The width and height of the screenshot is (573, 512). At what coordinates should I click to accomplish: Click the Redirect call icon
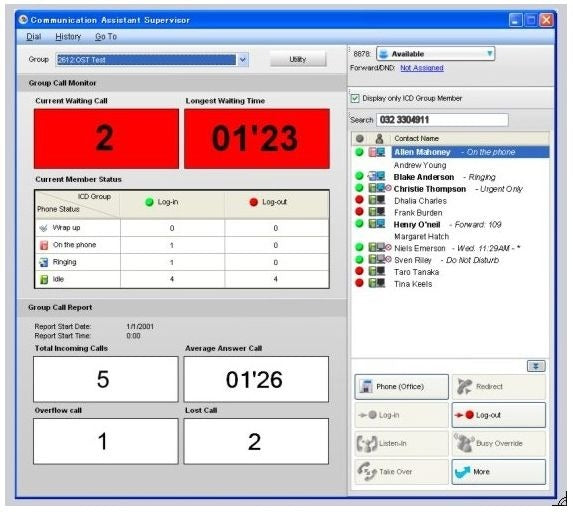464,387
